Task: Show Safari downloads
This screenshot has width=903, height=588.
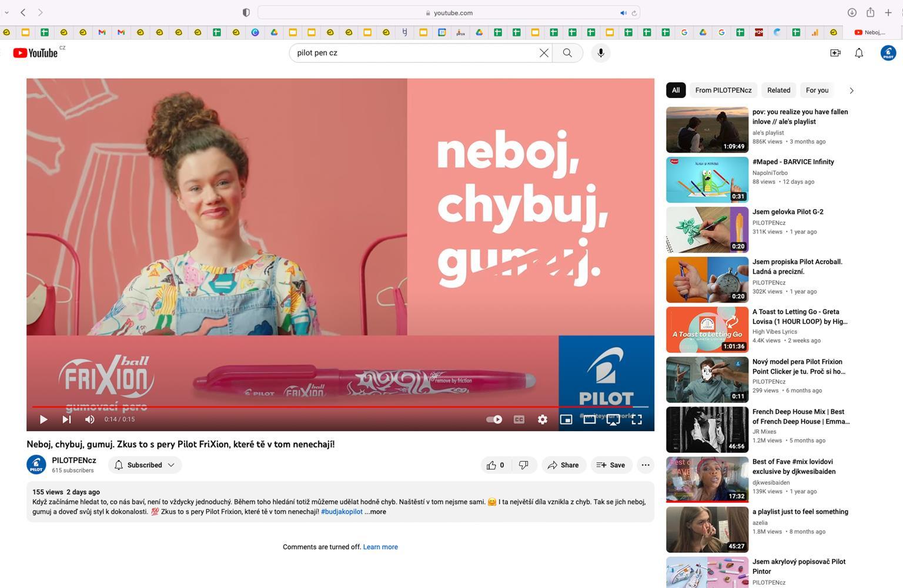Action: tap(851, 12)
